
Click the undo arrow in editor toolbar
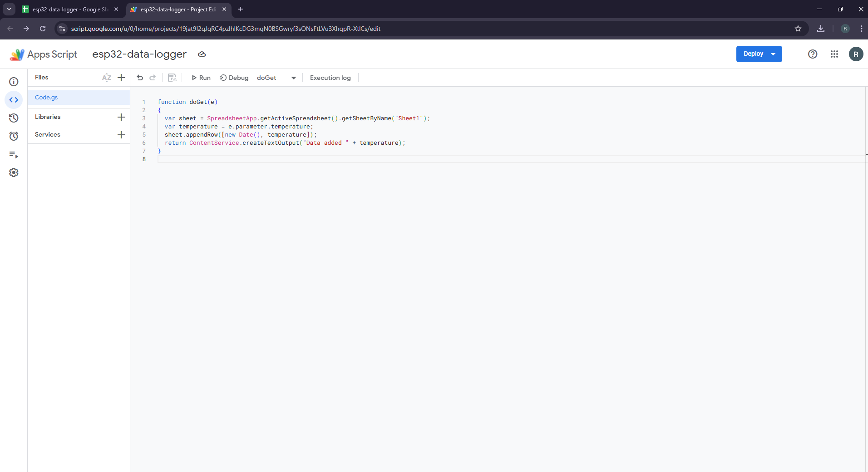[x=140, y=78]
